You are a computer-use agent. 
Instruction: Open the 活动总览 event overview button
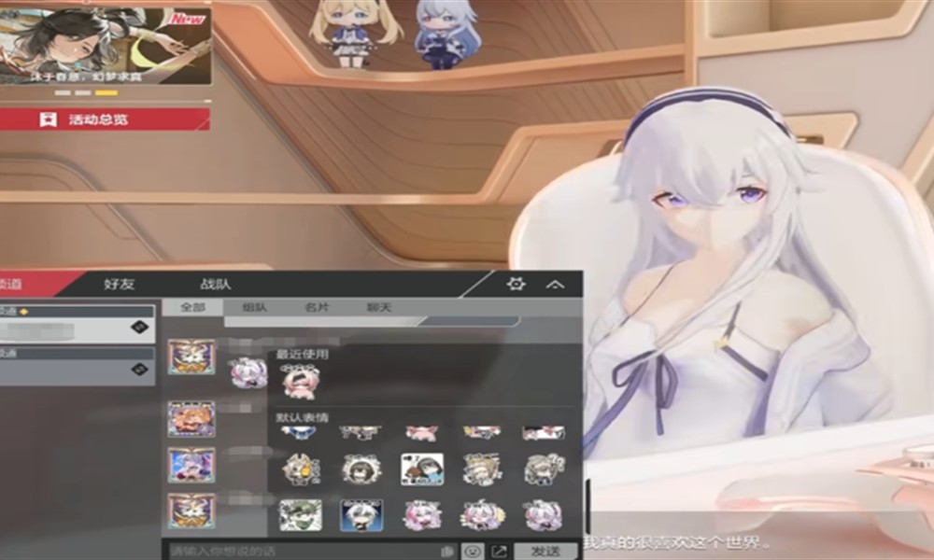pyautogui.click(x=105, y=119)
